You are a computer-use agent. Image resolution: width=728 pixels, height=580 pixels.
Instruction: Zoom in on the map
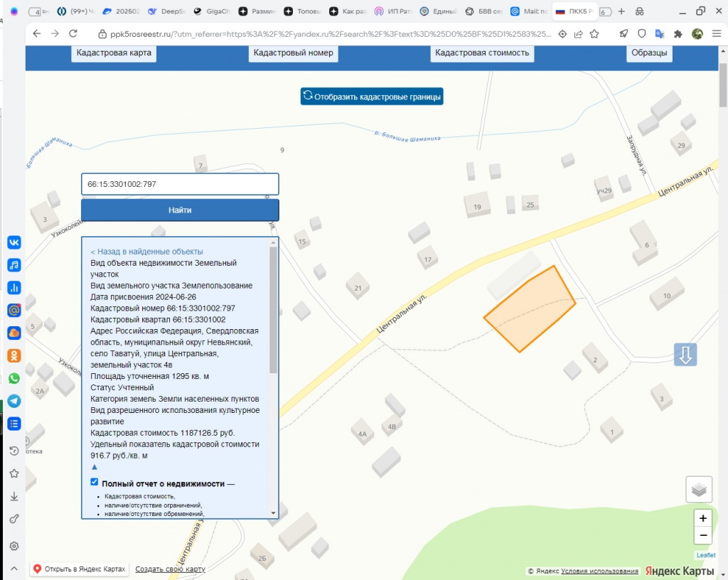tap(703, 518)
